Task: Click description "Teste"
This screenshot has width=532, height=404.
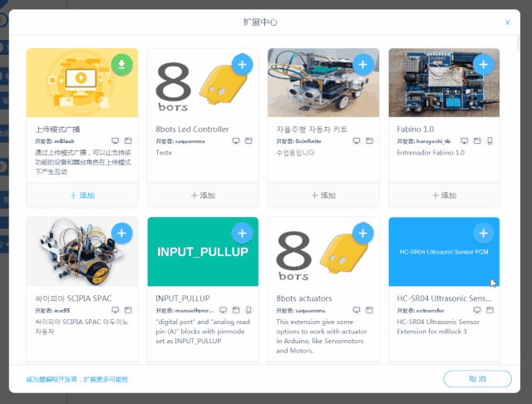Action: tap(164, 153)
